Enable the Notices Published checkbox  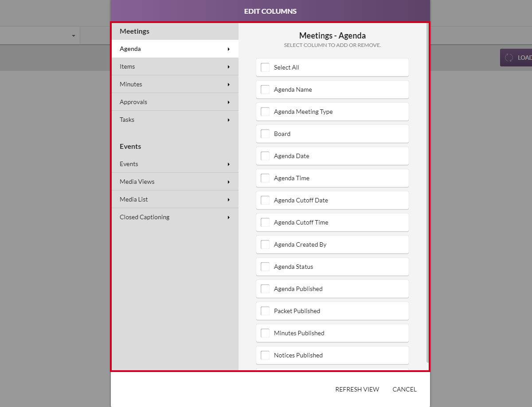tap(265, 355)
